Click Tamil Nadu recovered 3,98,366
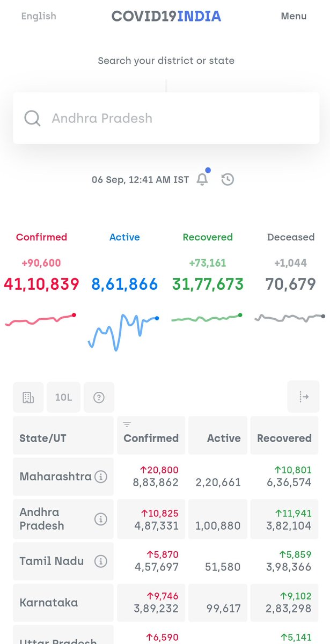This screenshot has height=644, width=330. tap(289, 567)
